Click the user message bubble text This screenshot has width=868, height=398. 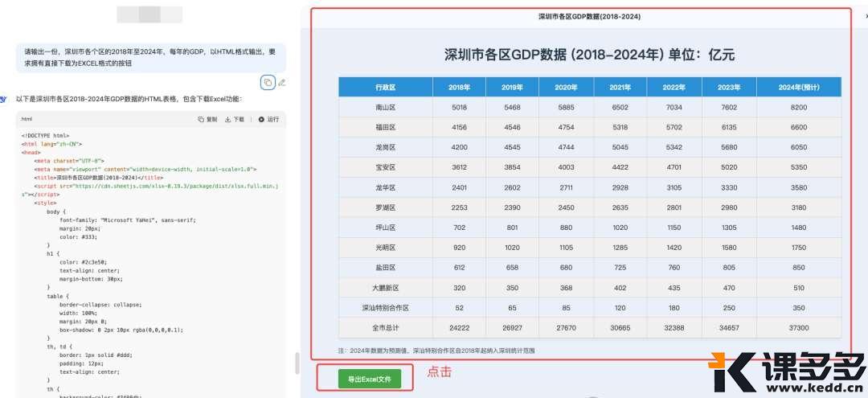click(x=149, y=58)
